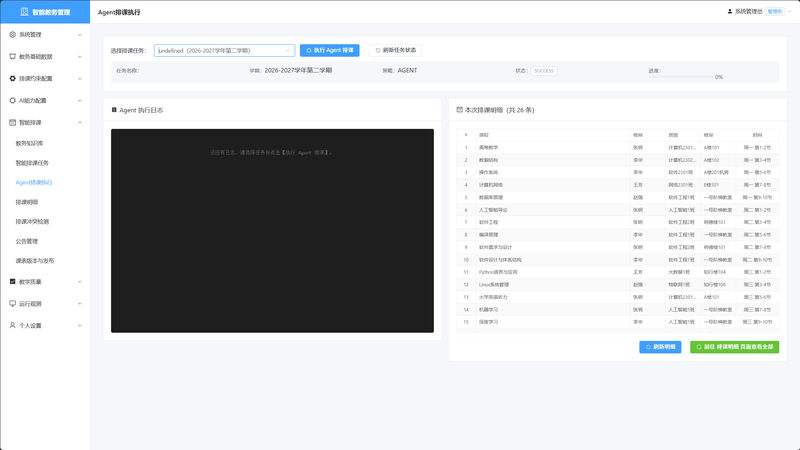The width and height of the screenshot is (800, 450).
Task: Click the AGENT strategy value
Action: [x=407, y=70]
